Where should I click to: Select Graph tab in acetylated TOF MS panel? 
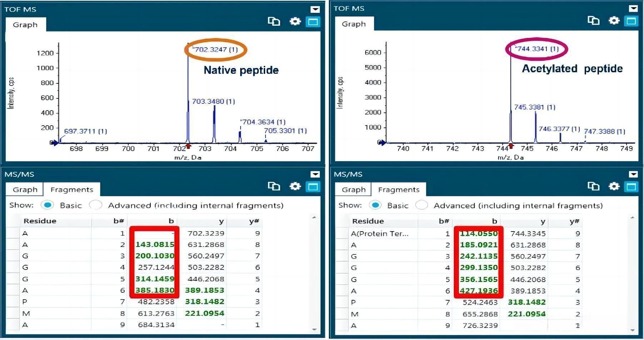354,24
